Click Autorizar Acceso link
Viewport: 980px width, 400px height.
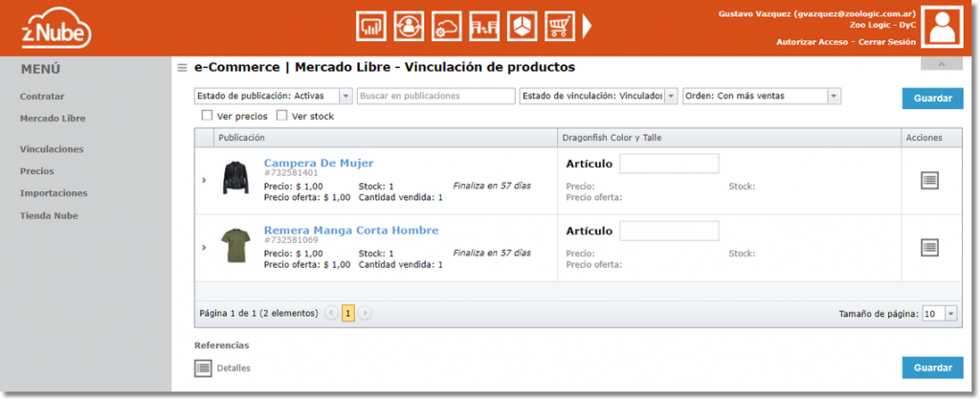[x=812, y=42]
